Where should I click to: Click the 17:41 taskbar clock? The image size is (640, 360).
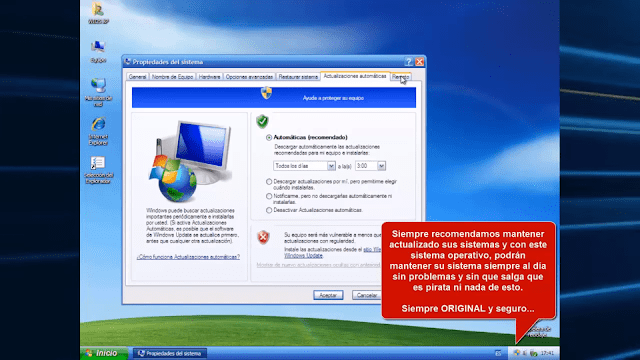pos(547,353)
